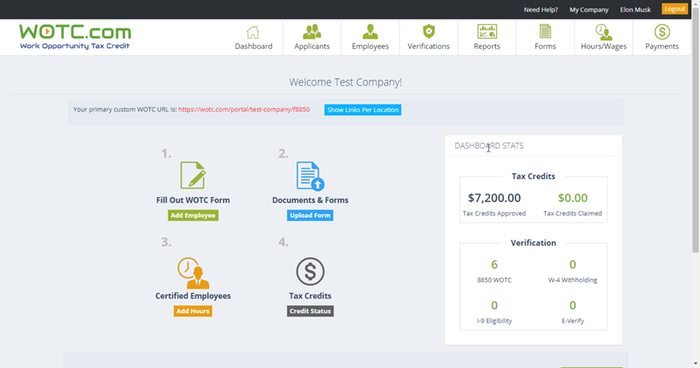Select the Dashboard menu label
Screen dimensions: 700x368
pos(254,46)
